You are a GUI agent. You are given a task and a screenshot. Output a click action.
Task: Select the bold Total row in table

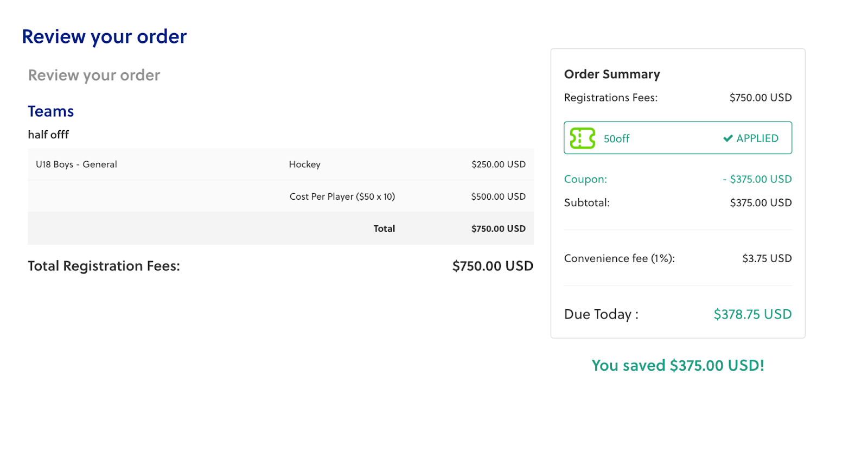[x=280, y=228]
